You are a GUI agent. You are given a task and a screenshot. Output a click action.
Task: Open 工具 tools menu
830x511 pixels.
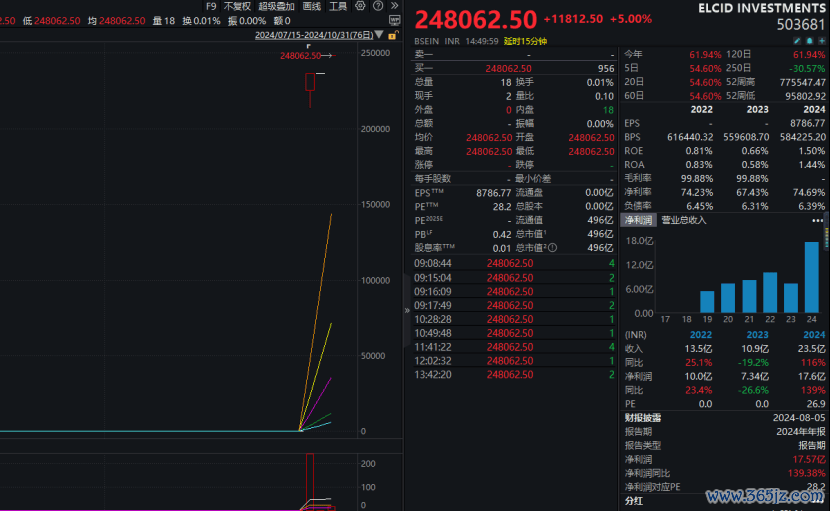pyautogui.click(x=338, y=6)
